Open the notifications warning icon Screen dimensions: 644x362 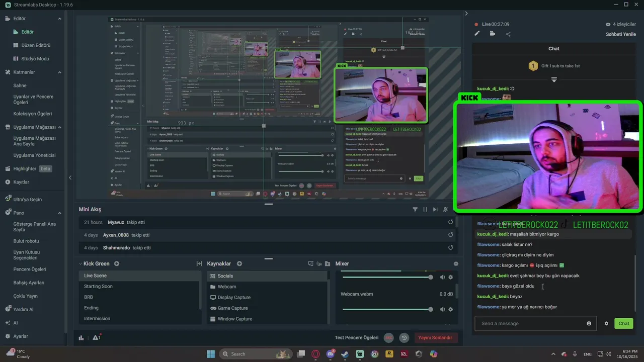point(96,337)
